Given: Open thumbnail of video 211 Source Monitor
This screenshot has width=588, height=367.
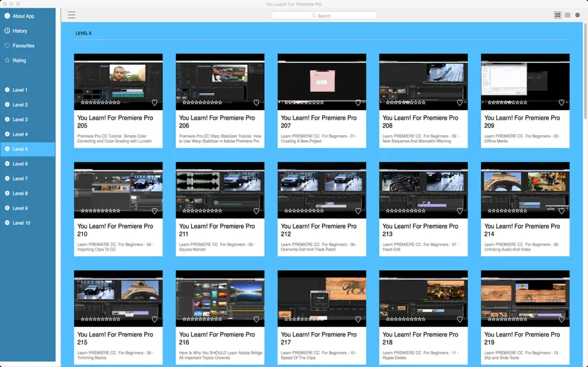Looking at the screenshot, I should coord(220,191).
